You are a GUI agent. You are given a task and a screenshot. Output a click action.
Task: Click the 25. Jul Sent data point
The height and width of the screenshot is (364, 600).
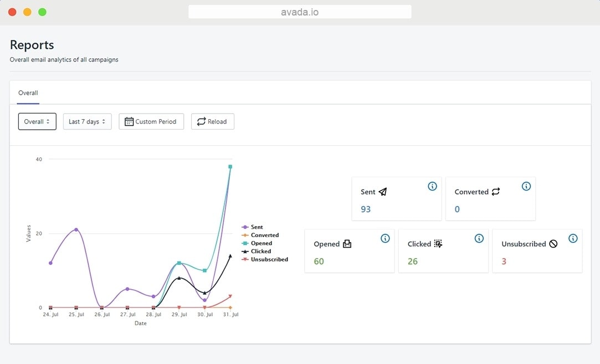(76, 229)
